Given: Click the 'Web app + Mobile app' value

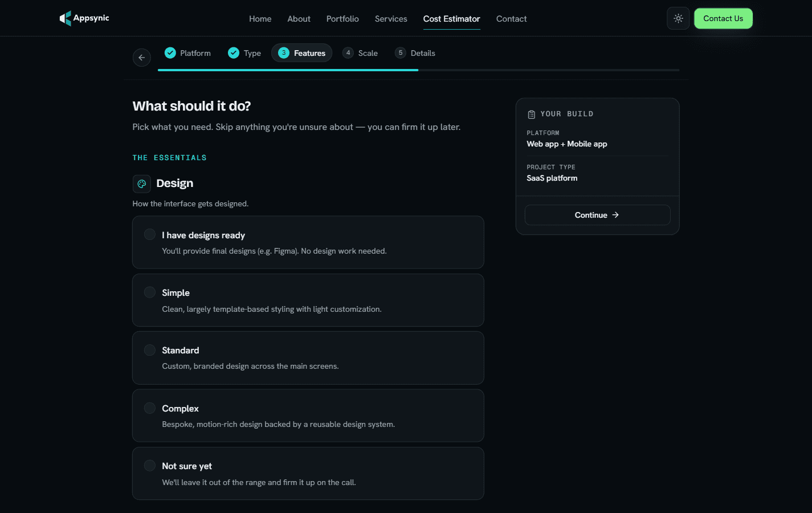Looking at the screenshot, I should [567, 144].
